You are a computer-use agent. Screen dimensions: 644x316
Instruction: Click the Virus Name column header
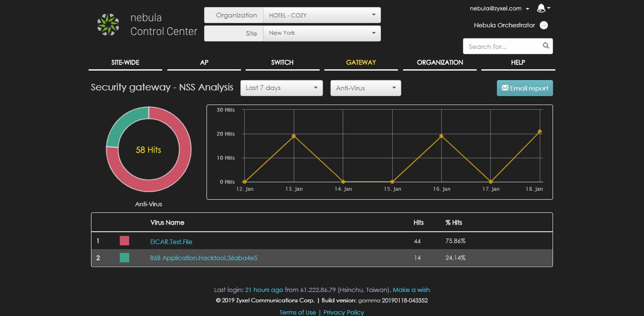tap(167, 222)
